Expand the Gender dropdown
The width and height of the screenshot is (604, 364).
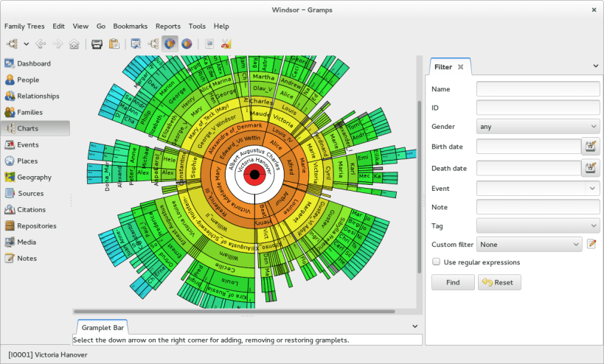[538, 126]
